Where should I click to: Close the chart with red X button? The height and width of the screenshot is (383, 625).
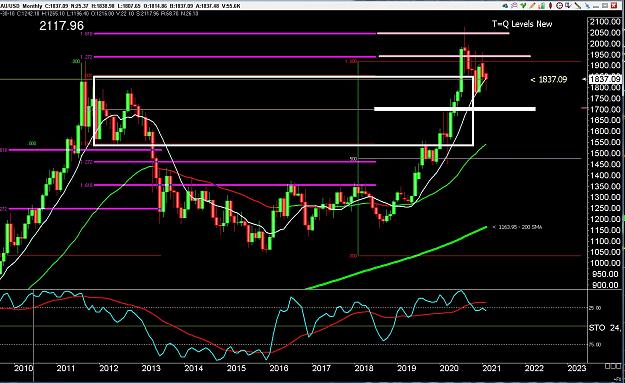point(614,6)
